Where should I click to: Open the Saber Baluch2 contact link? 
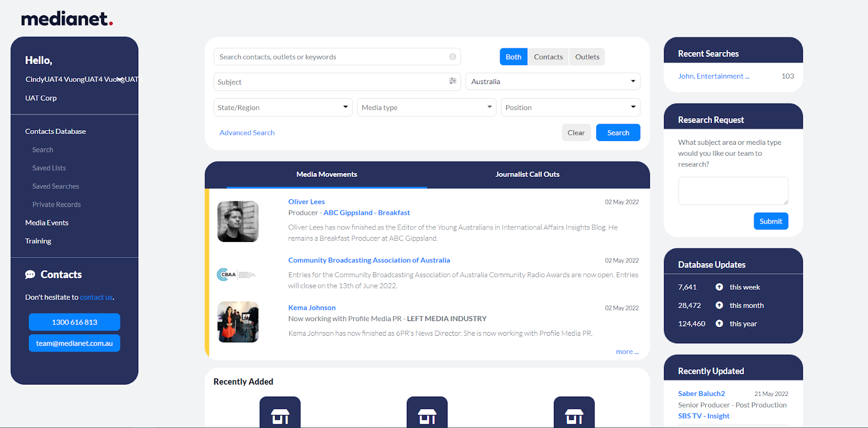701,393
